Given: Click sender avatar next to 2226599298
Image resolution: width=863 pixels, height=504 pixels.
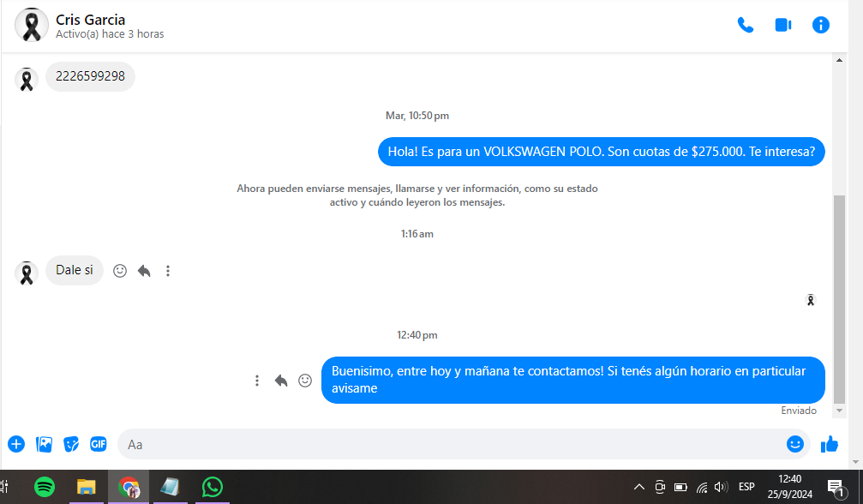Looking at the screenshot, I should pyautogui.click(x=27, y=80).
